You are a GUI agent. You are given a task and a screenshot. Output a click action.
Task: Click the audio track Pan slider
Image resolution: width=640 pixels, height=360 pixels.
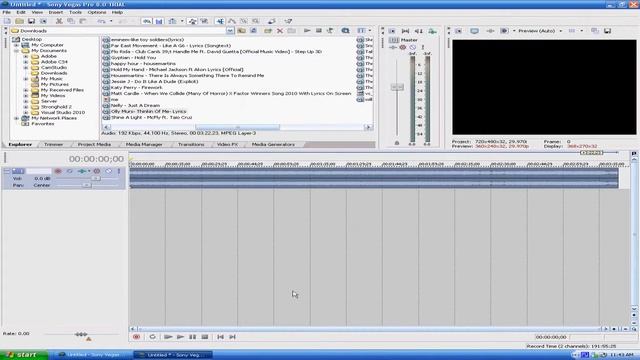(x=86, y=185)
